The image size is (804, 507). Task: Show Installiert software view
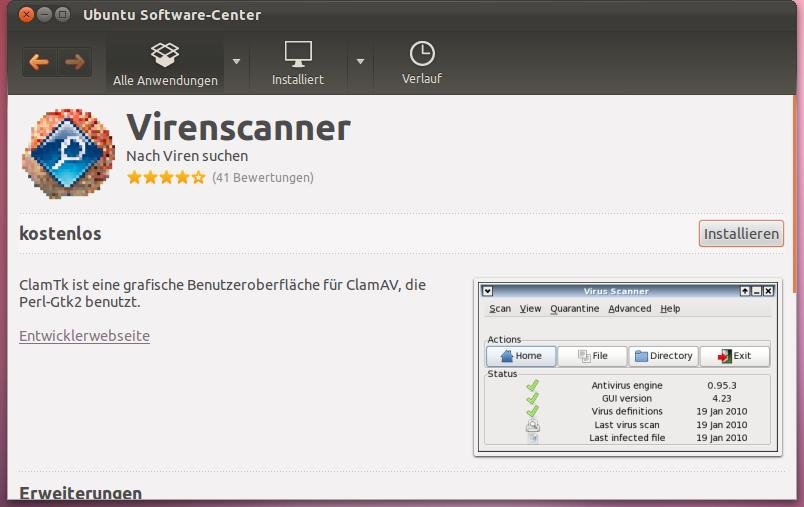point(298,64)
